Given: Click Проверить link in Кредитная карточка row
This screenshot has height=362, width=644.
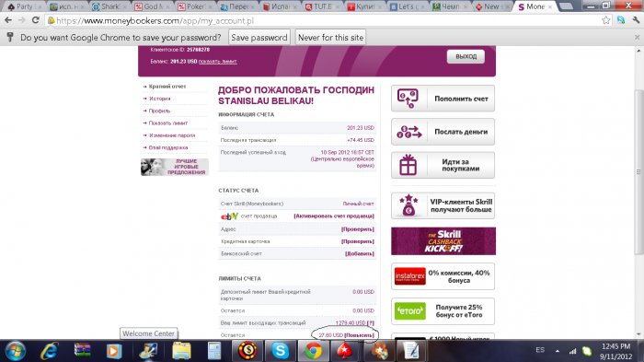Looking at the screenshot, I should pos(358,241).
